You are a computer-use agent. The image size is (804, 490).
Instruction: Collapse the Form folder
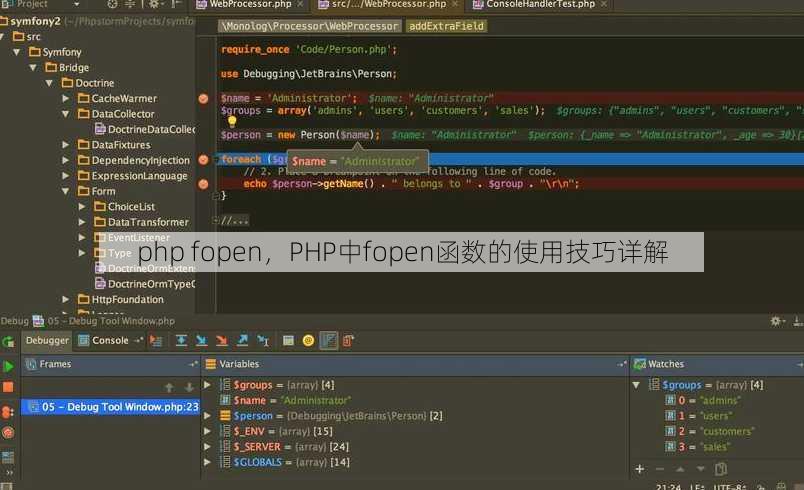66,191
